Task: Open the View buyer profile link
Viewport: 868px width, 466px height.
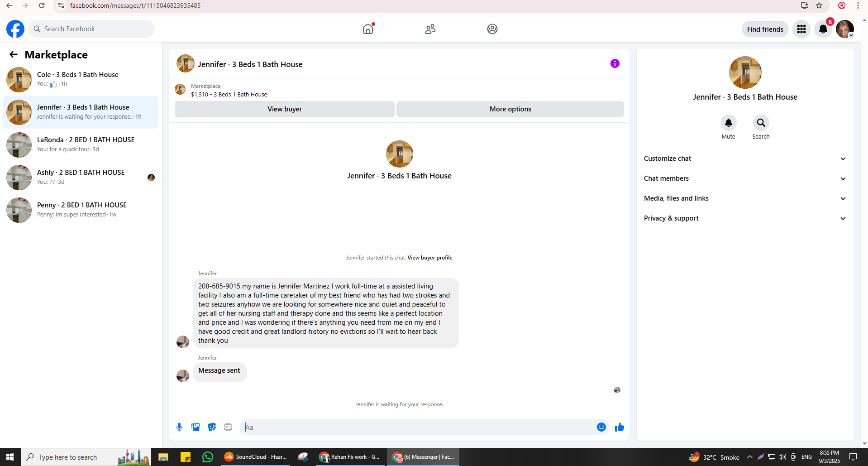Action: coord(430,258)
